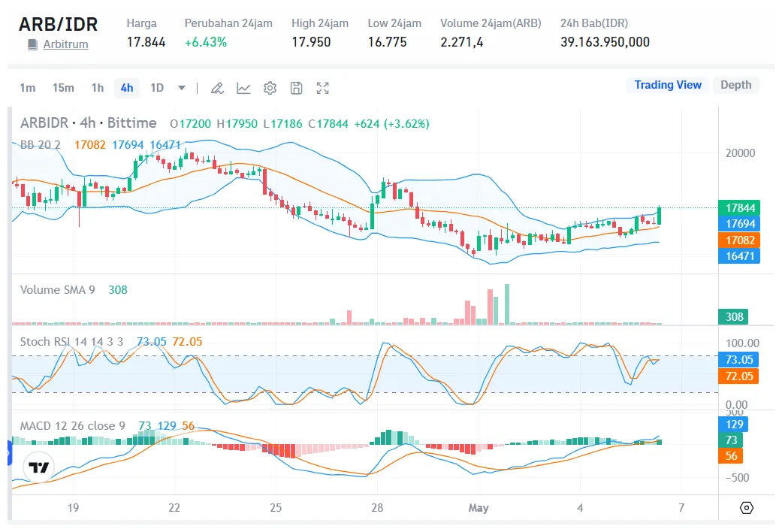Save the chart layout
Viewport: 782px width, 532px height.
(x=296, y=88)
